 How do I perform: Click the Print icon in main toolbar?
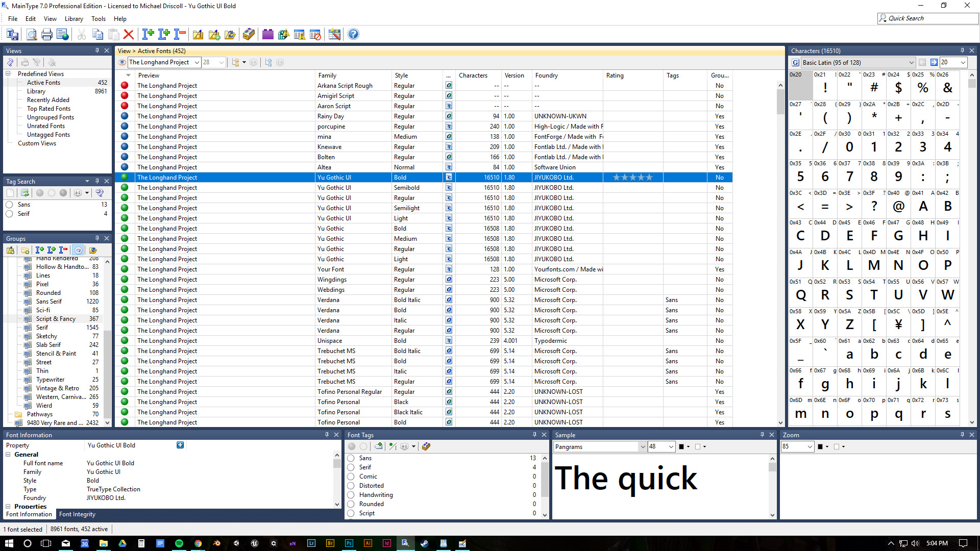pos(47,34)
